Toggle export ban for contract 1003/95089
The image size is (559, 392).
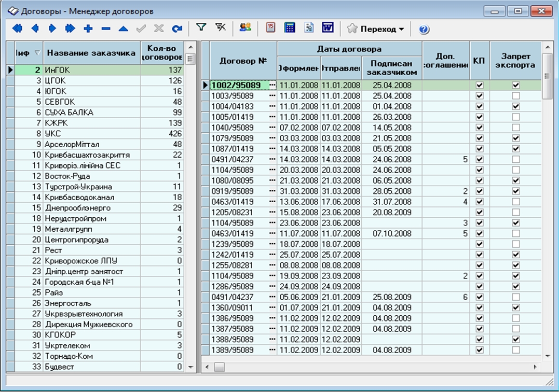pos(515,96)
